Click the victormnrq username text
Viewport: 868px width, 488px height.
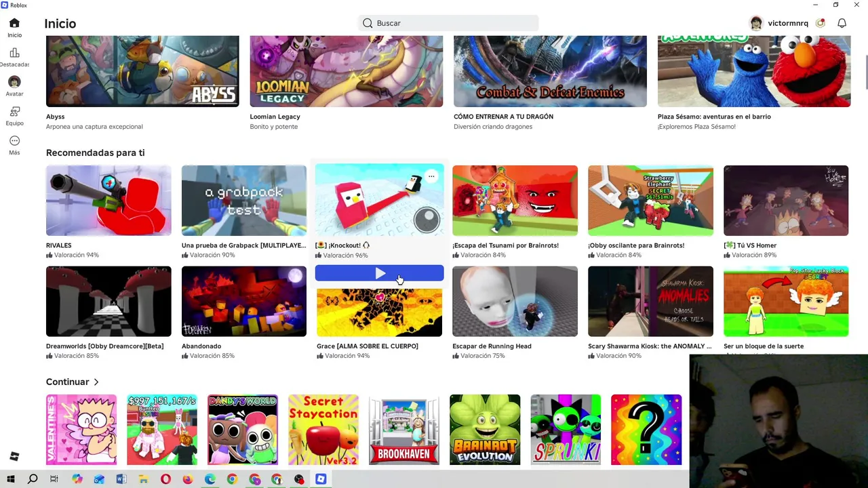coord(788,23)
